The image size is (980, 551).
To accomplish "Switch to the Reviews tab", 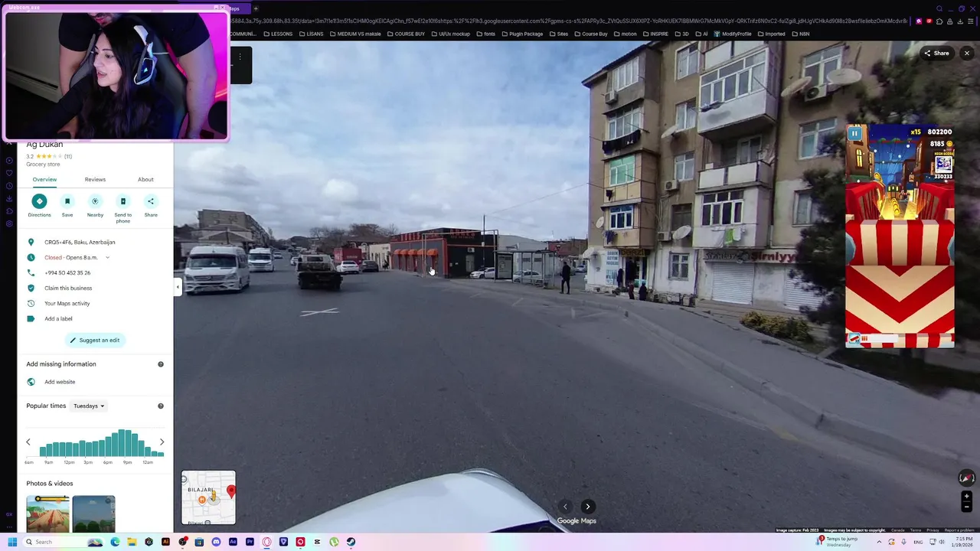I will [95, 180].
